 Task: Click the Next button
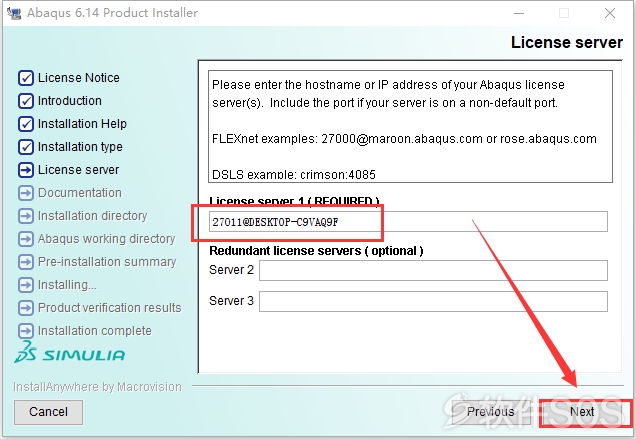[x=582, y=412]
